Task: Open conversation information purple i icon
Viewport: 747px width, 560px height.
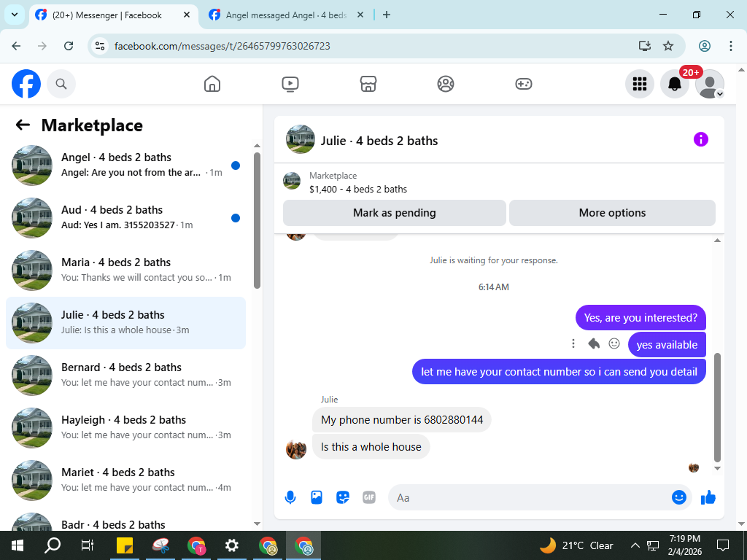Action: (701, 139)
